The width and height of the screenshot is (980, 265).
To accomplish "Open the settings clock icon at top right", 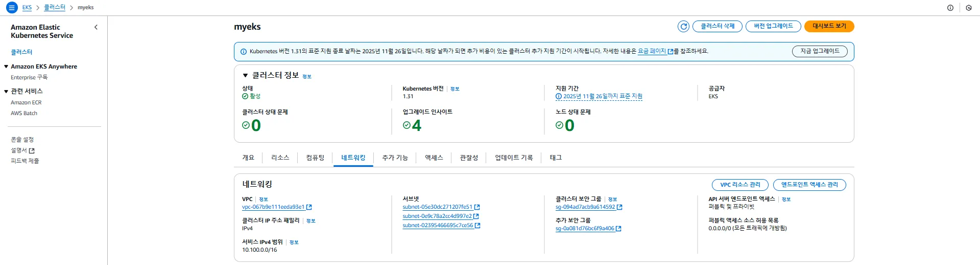I will click(x=969, y=8).
